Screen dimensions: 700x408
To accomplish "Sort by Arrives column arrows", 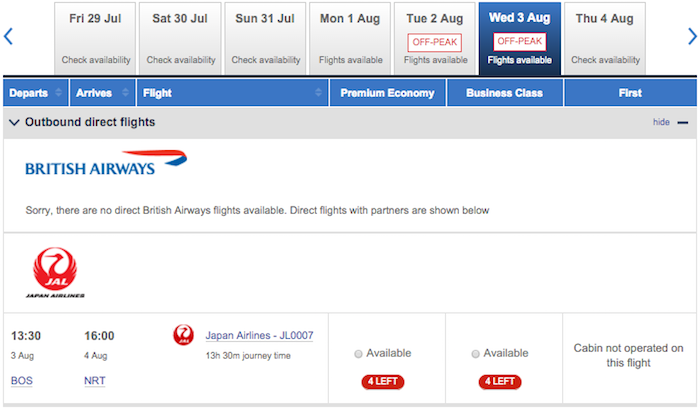I will pos(125,92).
